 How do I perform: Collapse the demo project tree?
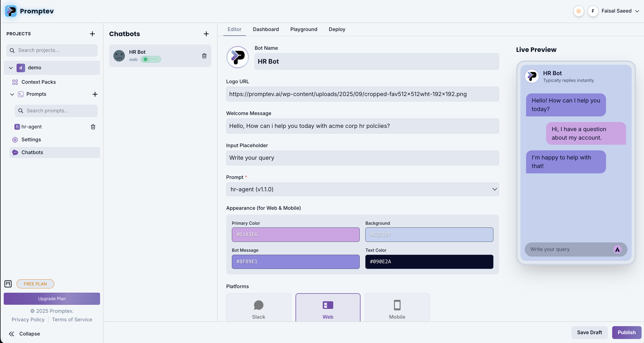[11, 68]
